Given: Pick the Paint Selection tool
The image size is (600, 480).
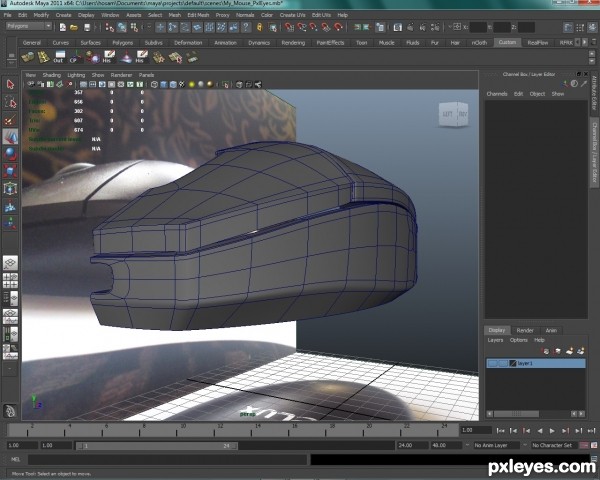Looking at the screenshot, I should click(10, 119).
